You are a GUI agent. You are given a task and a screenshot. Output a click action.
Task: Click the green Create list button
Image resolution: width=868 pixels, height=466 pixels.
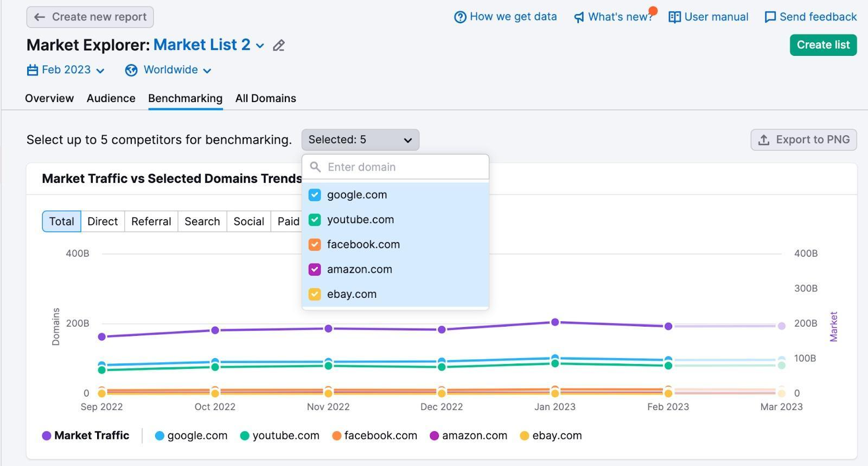point(823,45)
